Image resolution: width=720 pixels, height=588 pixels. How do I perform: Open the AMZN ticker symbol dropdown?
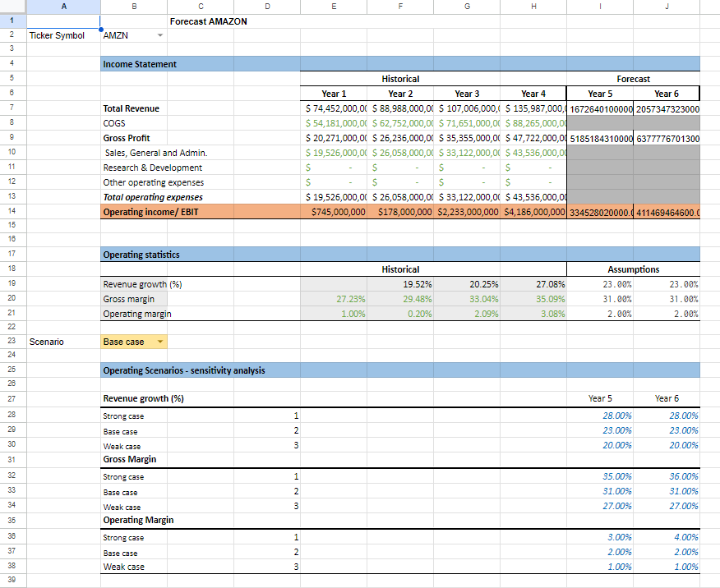pos(159,36)
